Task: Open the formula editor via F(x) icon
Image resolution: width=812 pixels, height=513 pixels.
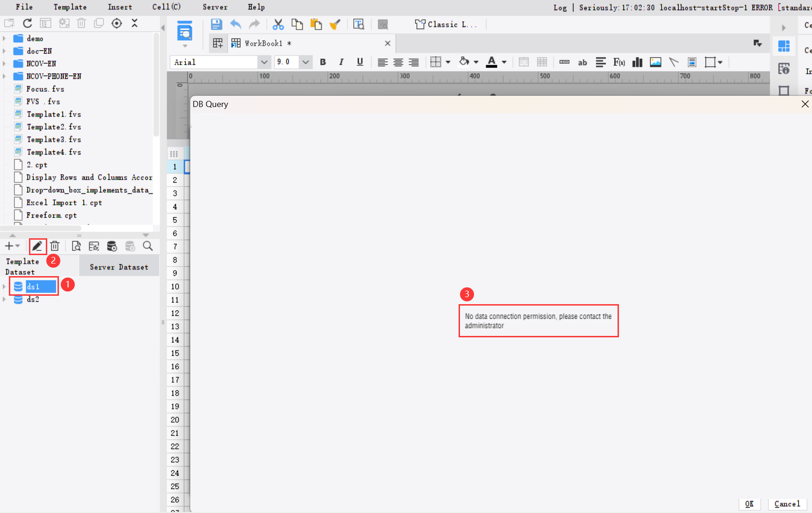Action: (619, 62)
